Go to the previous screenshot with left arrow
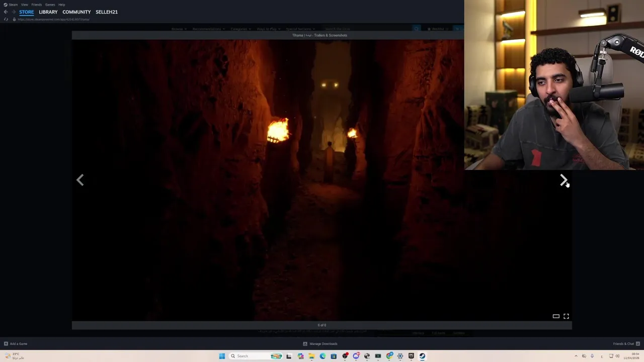The width and height of the screenshot is (644, 362). (80, 180)
